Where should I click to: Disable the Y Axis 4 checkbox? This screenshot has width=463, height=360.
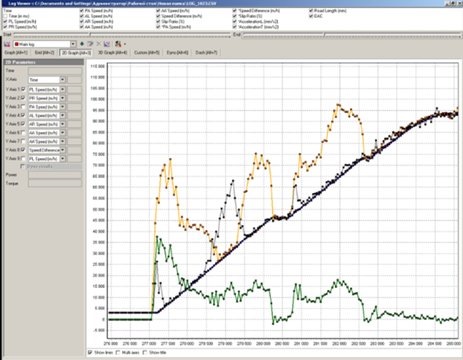(x=23, y=115)
